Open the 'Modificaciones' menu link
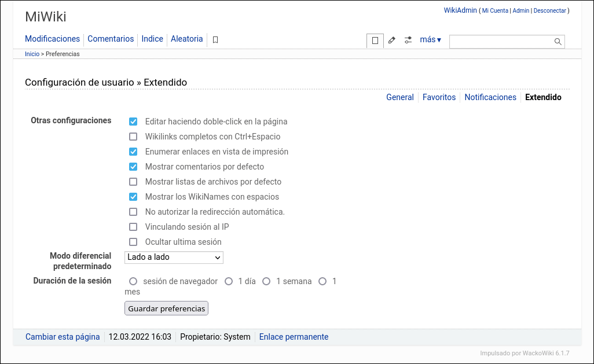Viewport: 594px width, 364px height. 52,39
